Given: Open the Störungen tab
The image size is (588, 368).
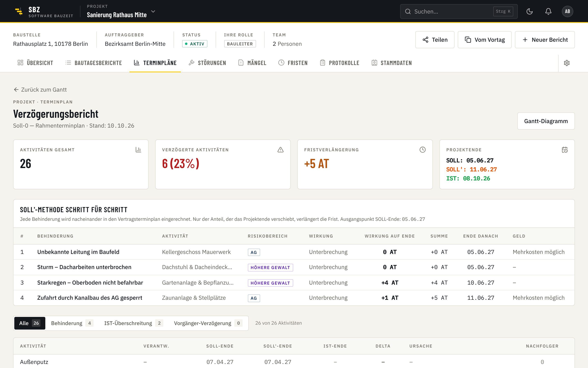Looking at the screenshot, I should pos(207,63).
